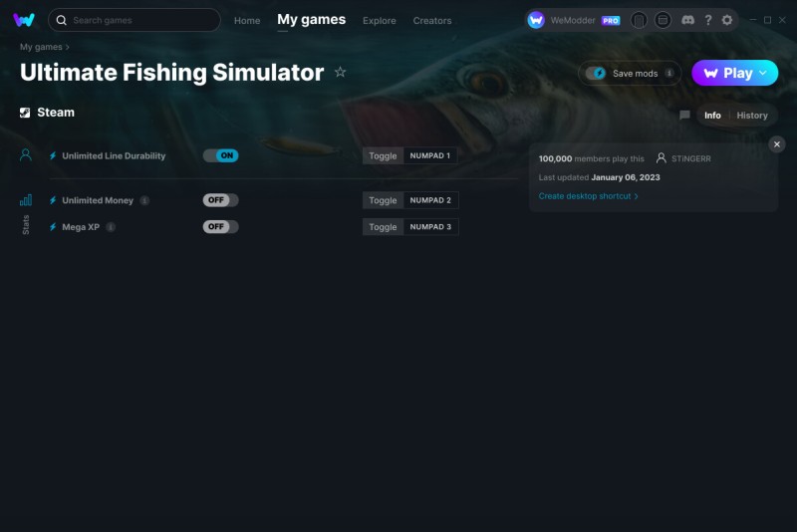Expand the Play button dropdown arrow

pyautogui.click(x=763, y=73)
